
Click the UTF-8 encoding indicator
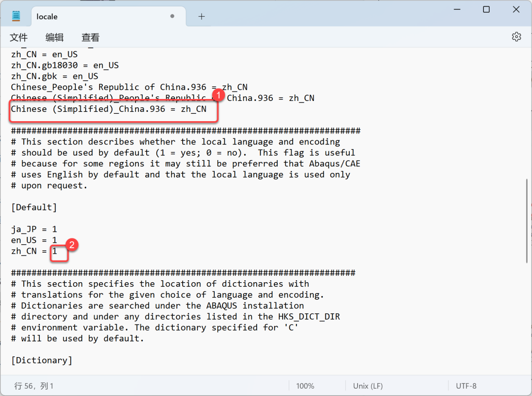tap(466, 386)
